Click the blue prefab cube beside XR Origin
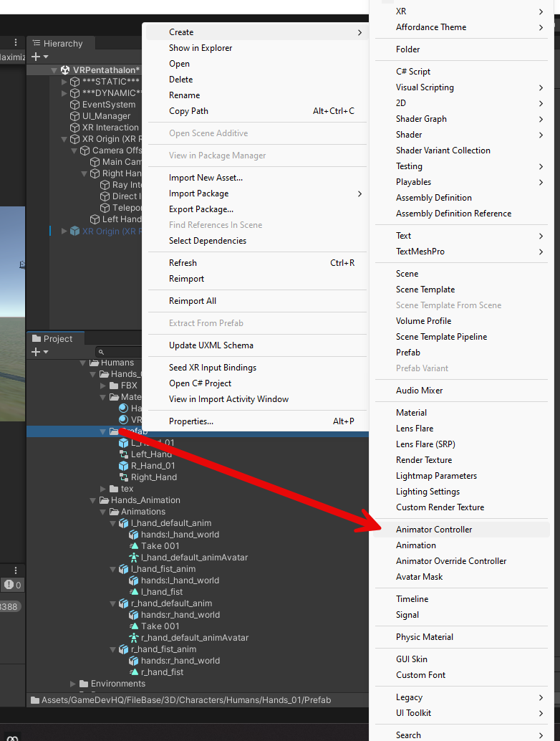 (x=74, y=231)
